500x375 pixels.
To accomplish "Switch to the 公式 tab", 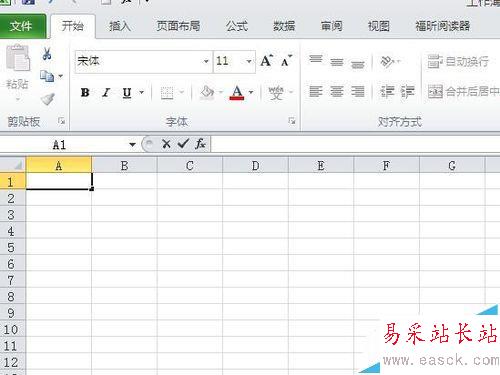I will point(237,26).
